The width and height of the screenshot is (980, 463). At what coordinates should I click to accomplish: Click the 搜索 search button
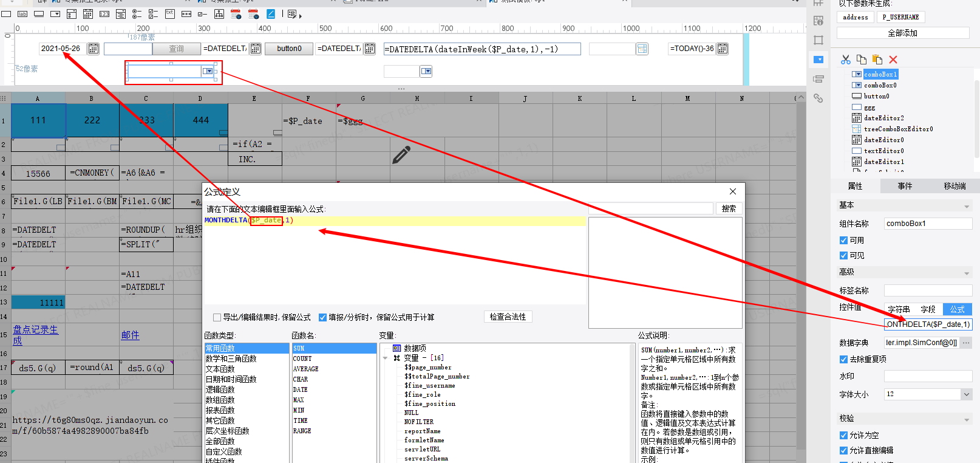[x=729, y=208]
